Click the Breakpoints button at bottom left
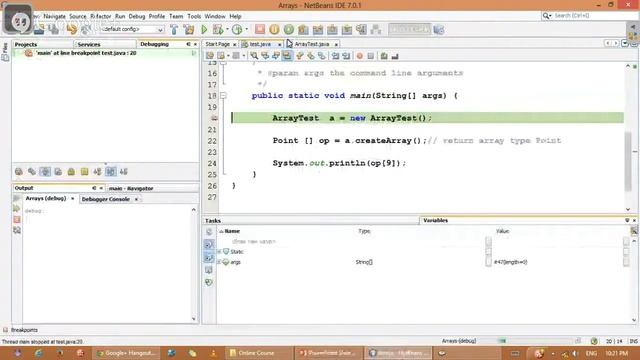 click(24, 330)
